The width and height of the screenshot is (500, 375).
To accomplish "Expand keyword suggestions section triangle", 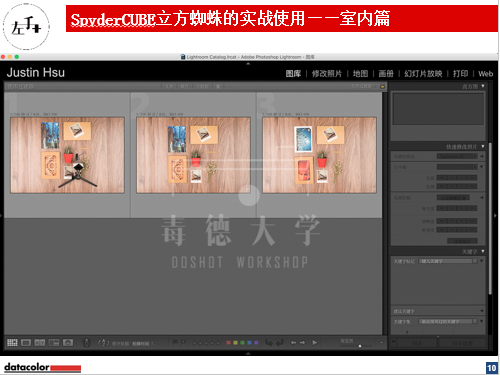I will [x=482, y=311].
